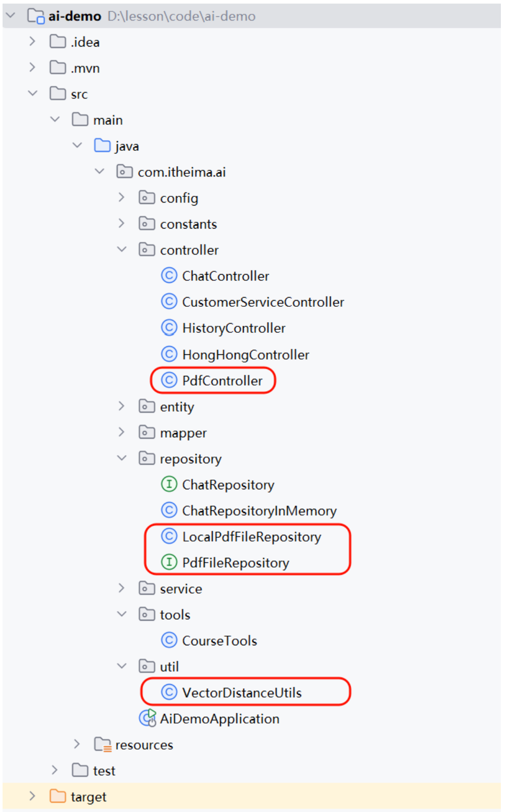Expand the config package

(x=121, y=197)
